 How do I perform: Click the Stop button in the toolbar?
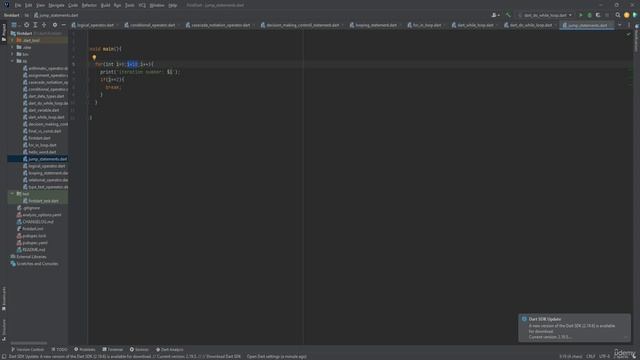pos(607,15)
